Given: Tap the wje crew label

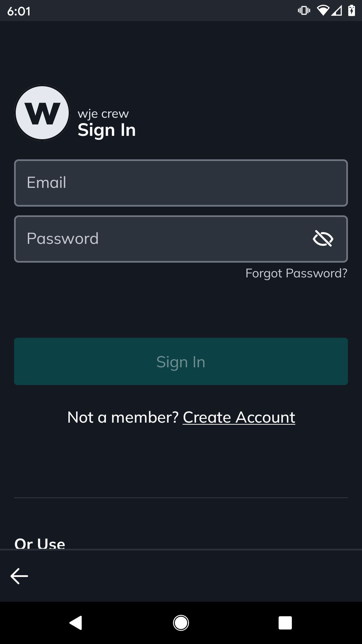Looking at the screenshot, I should pyautogui.click(x=103, y=114).
